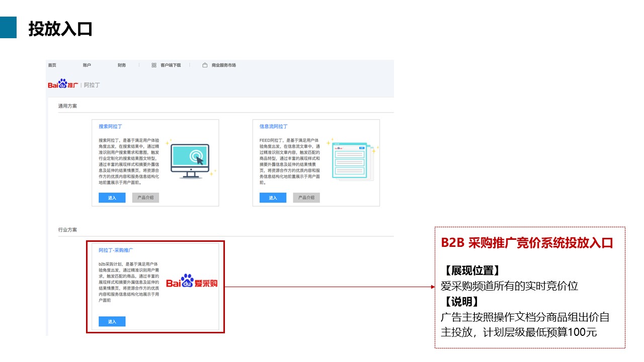Open the 财务 nav item
The height and width of the screenshot is (362, 644).
coord(122,65)
